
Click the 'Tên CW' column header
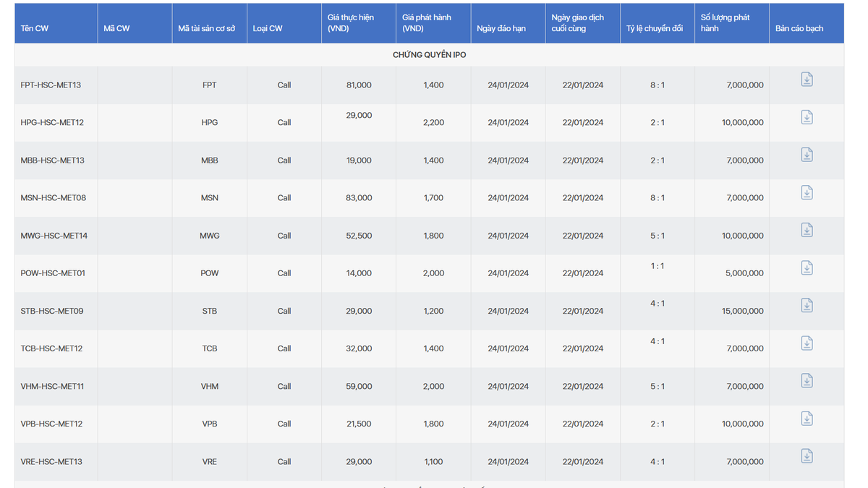(x=35, y=29)
